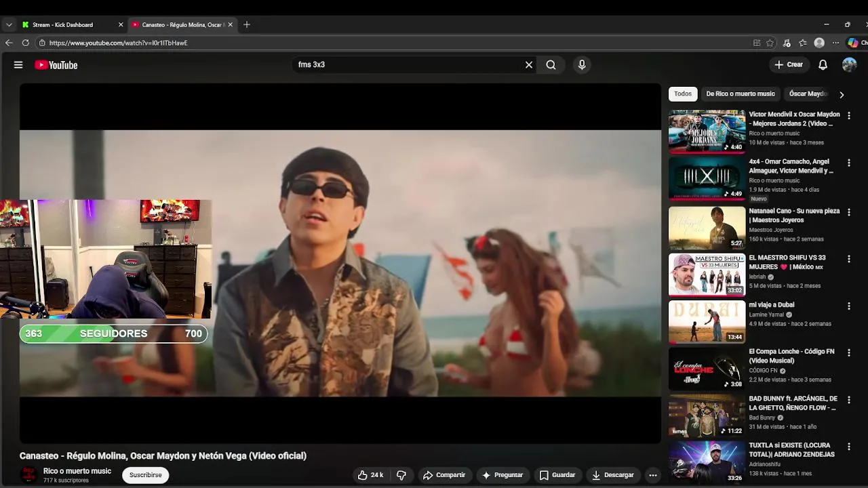Viewport: 868px width, 488px height.
Task: Click the Crear button
Action: click(x=789, y=65)
